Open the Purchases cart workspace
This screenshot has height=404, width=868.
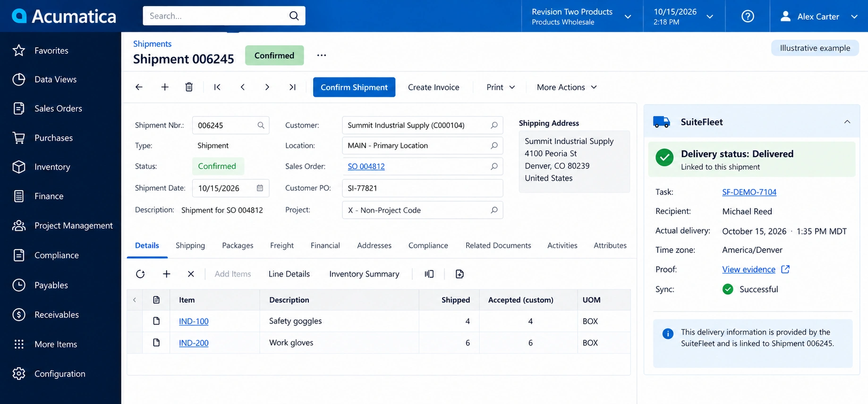point(43,138)
